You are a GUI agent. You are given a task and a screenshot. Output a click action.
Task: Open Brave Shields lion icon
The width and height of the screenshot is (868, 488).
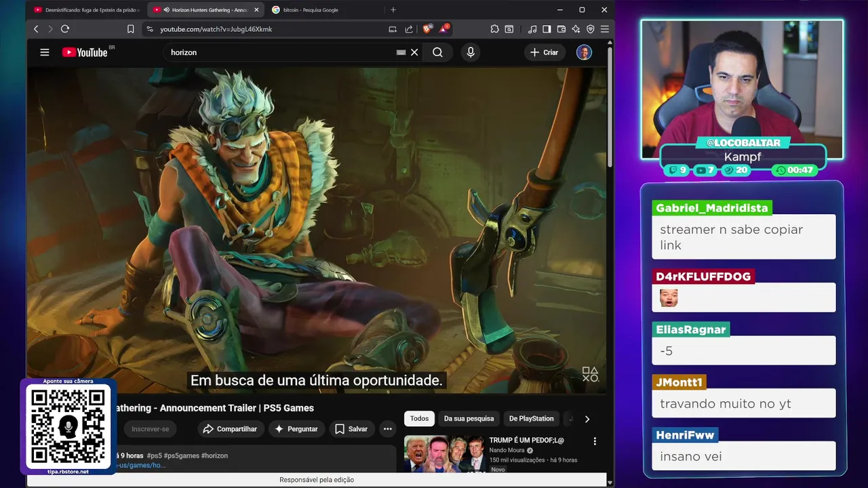click(427, 28)
